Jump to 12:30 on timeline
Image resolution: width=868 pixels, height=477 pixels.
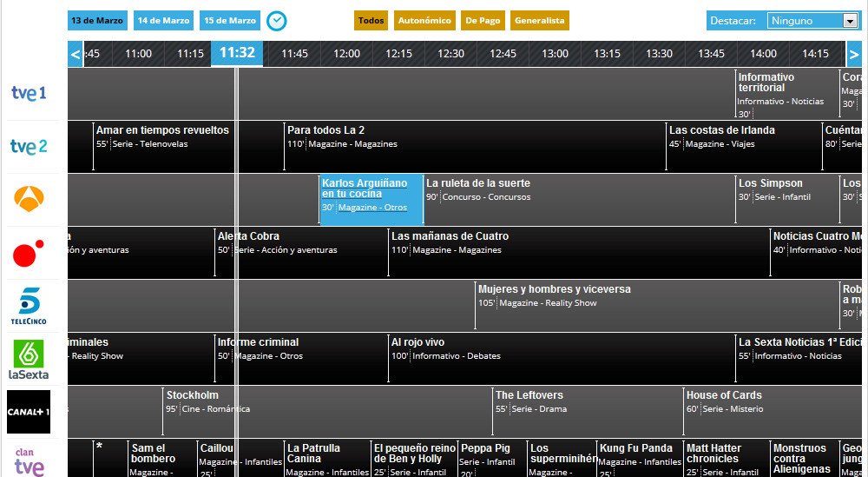450,54
